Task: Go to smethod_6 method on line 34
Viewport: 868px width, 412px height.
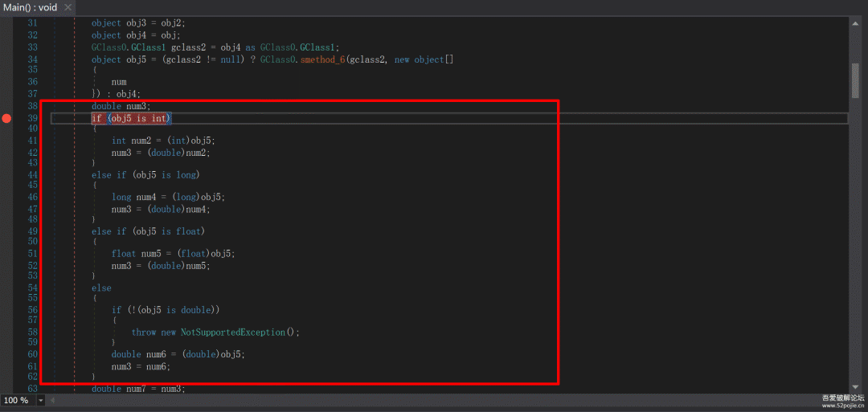Action: (x=321, y=59)
